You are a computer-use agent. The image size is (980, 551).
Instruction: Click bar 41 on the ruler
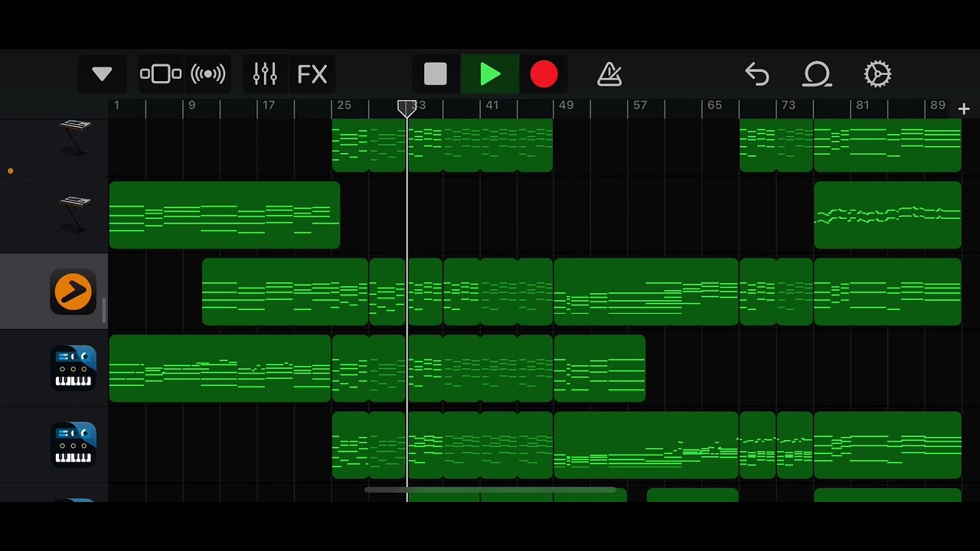(x=492, y=105)
